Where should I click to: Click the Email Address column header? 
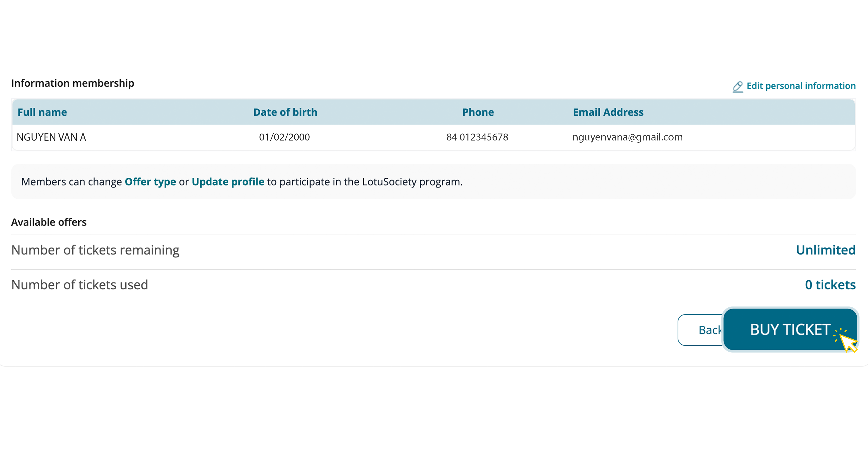pos(608,112)
